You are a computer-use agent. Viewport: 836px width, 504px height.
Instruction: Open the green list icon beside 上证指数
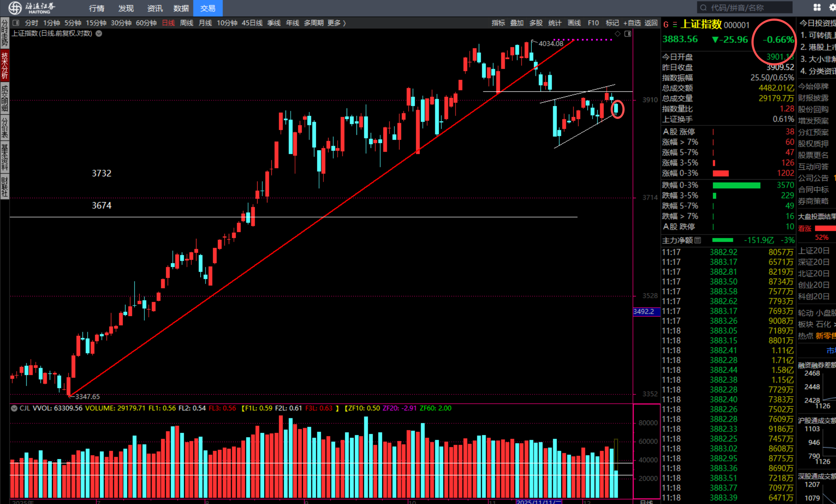675,25
